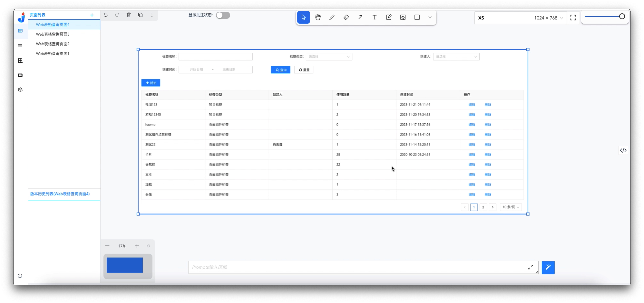Select Web表格查询页面3 in page list
The height and width of the screenshot is (303, 644).
tap(52, 34)
